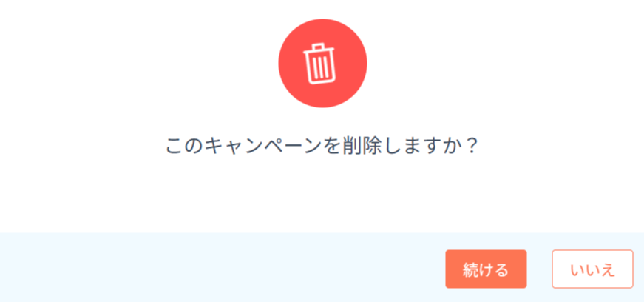Click the white trash can icon
Screen dimensions: 644x302
click(x=319, y=64)
